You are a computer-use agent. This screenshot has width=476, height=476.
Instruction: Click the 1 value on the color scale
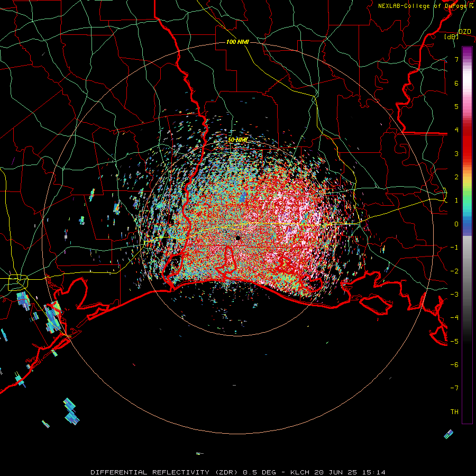[456, 200]
